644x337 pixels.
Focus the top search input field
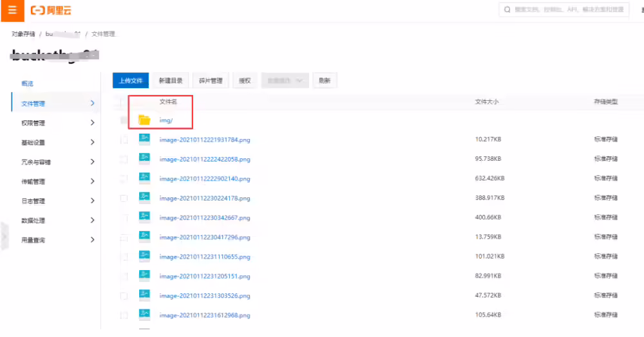tap(564, 10)
